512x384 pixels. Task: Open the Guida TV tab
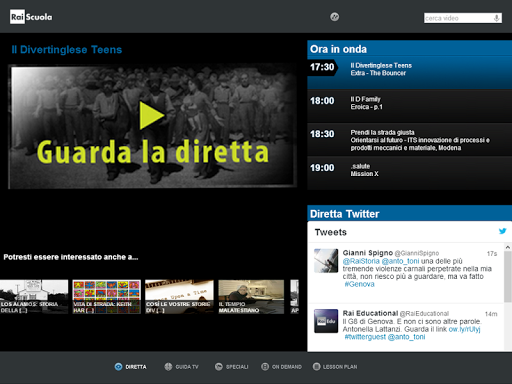pos(182,367)
